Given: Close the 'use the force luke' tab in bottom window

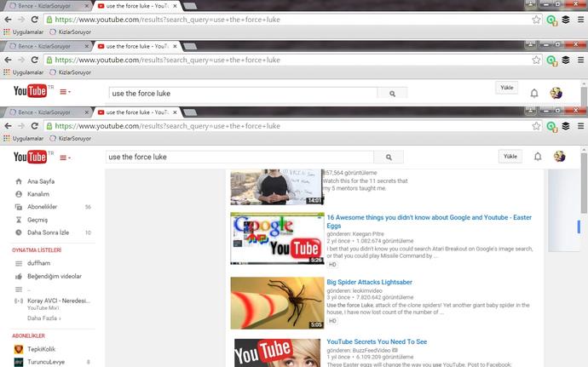Looking at the screenshot, I should coord(175,112).
